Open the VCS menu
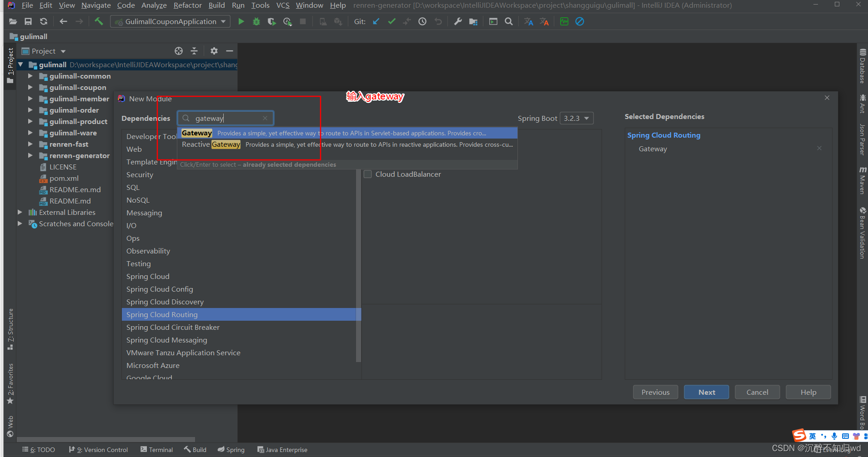868x457 pixels. [x=283, y=5]
